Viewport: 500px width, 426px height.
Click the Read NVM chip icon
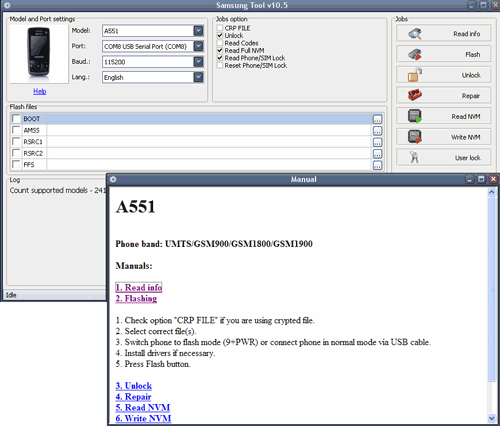point(415,116)
